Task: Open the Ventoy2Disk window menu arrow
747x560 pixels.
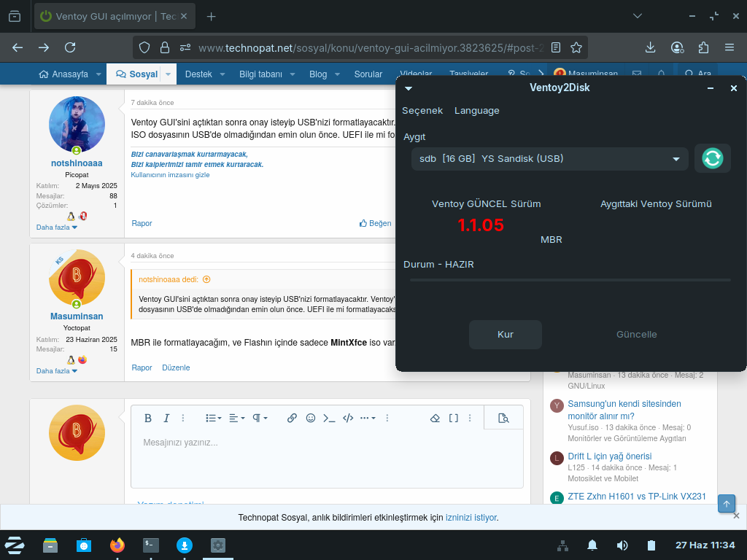Action: pos(409,88)
